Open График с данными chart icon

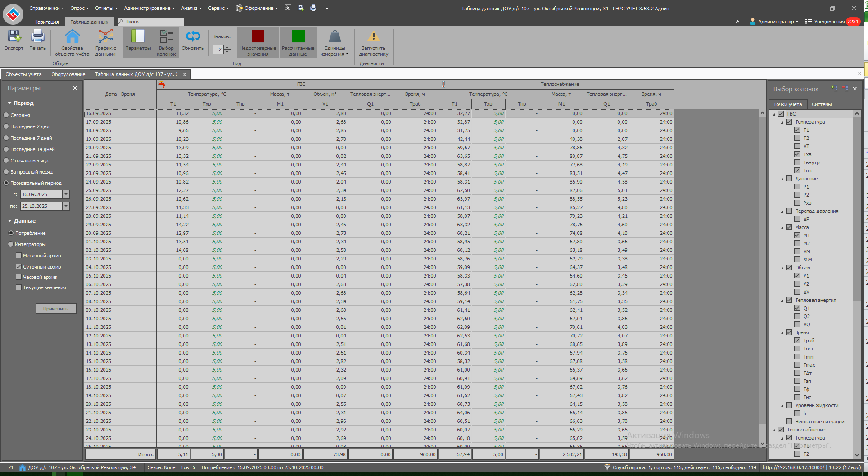tap(105, 37)
